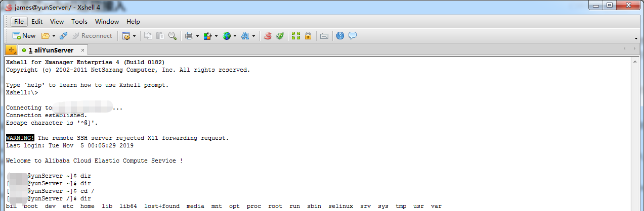Image resolution: width=644 pixels, height=211 pixels.
Task: Click the terminal scrollbar up arrow
Action: pos(635,62)
